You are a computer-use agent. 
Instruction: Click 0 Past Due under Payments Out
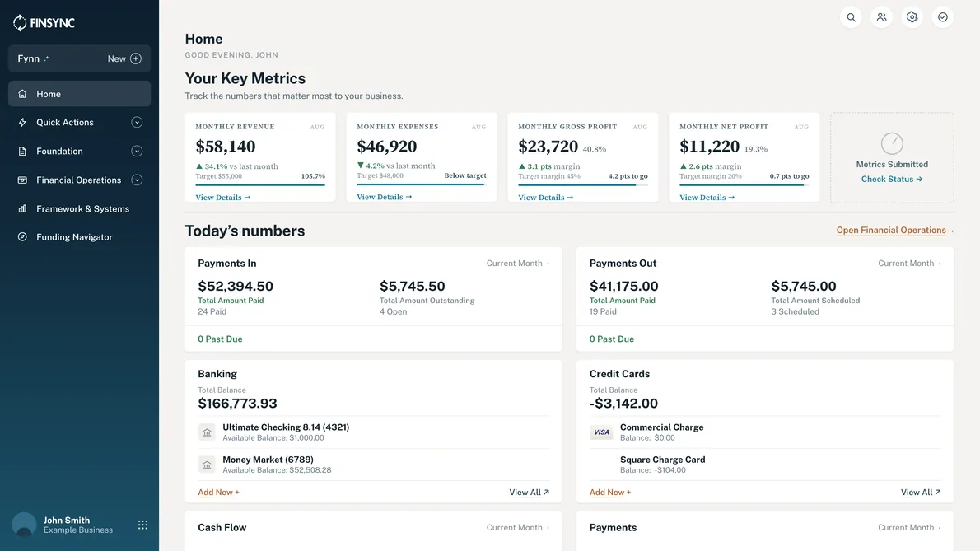click(611, 339)
